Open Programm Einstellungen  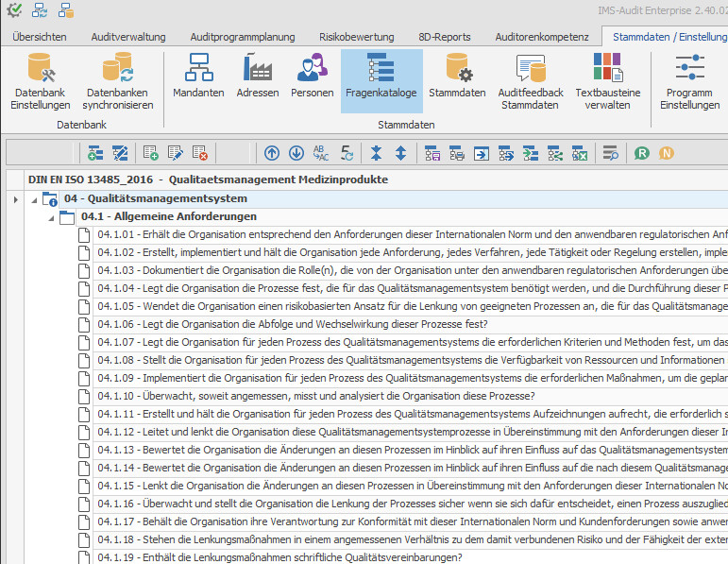tap(690, 82)
